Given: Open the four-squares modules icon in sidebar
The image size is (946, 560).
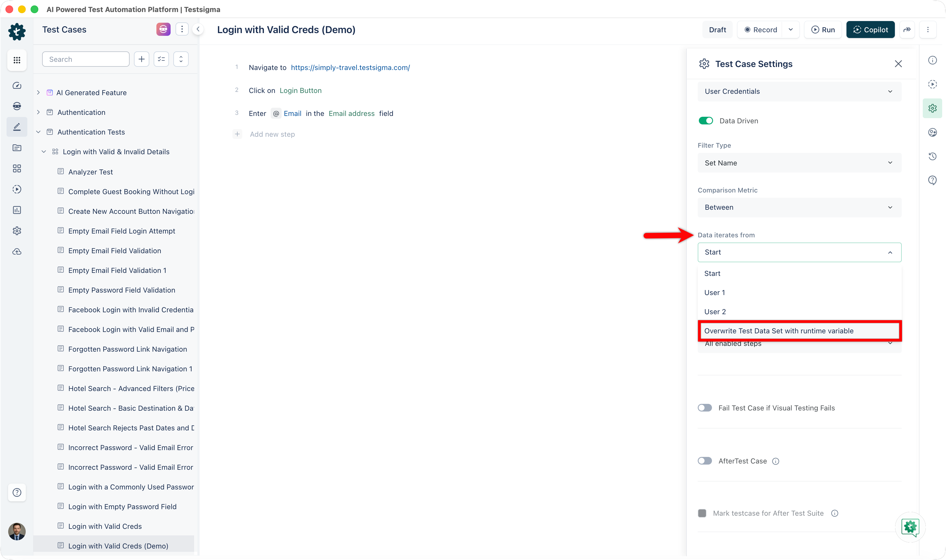Looking at the screenshot, I should coord(17,168).
